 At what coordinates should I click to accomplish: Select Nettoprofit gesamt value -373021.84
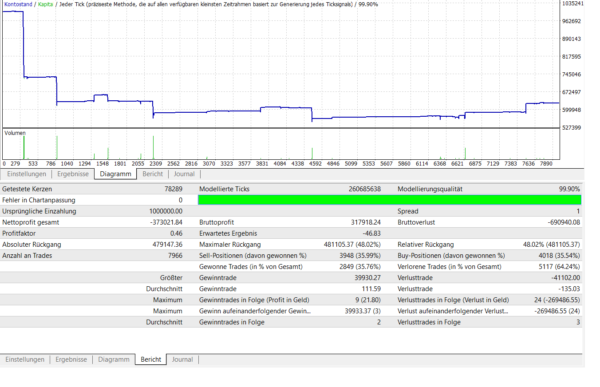coord(166,222)
